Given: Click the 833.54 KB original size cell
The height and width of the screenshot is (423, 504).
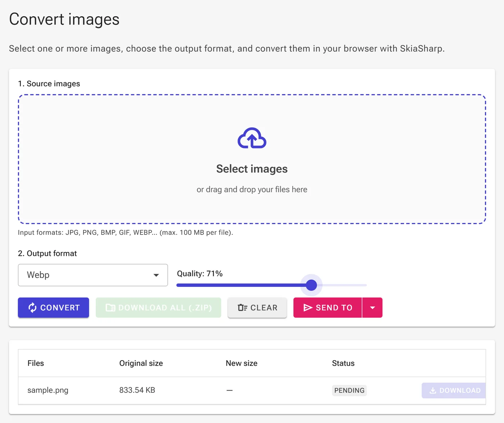Looking at the screenshot, I should click(x=137, y=390).
